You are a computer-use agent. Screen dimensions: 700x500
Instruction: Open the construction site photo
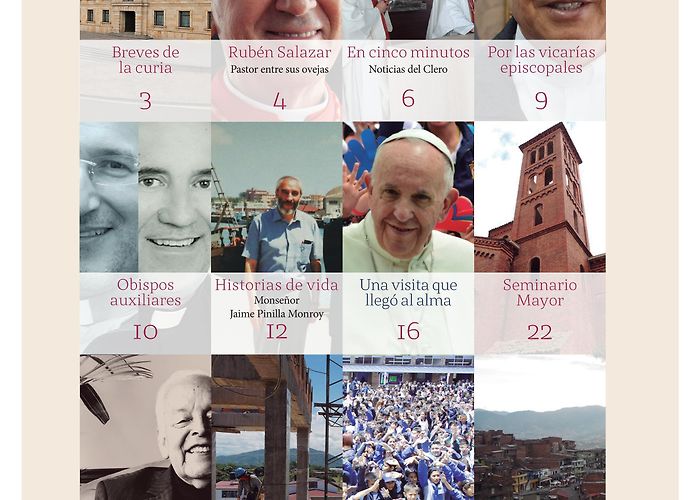(277, 427)
